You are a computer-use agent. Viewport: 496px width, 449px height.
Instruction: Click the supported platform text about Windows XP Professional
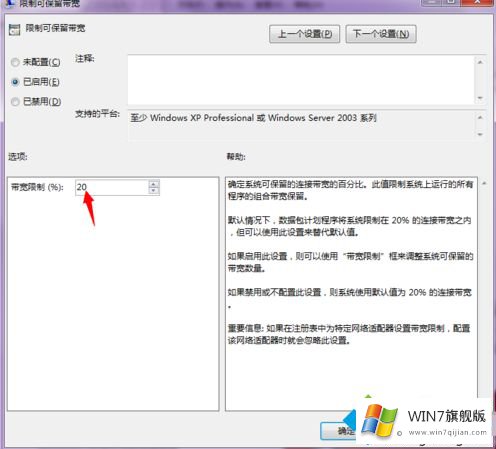pos(253,118)
